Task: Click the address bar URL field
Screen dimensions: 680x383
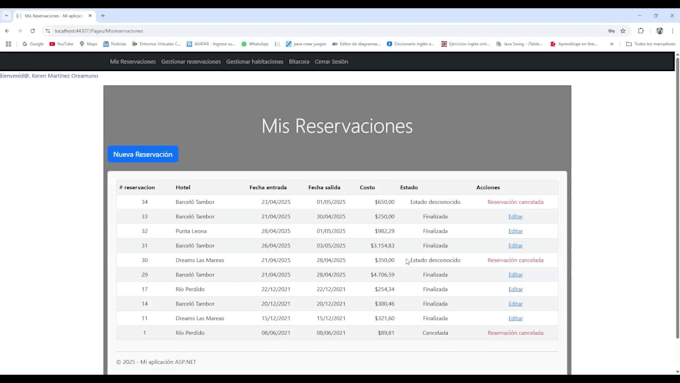Action: (x=325, y=31)
